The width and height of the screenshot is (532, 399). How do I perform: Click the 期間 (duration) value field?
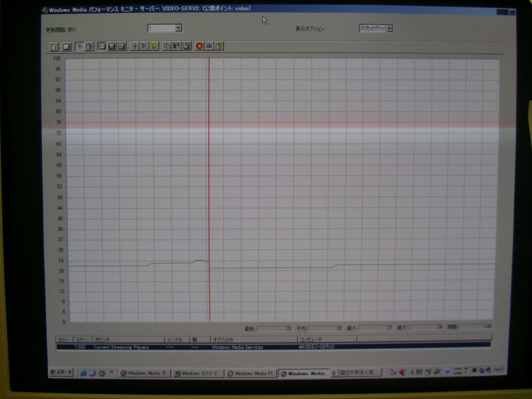[475, 327]
